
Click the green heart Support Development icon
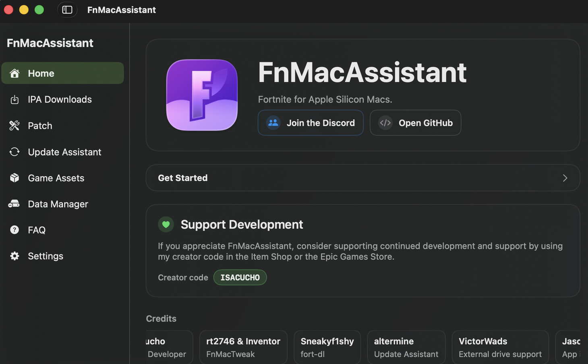pos(166,224)
